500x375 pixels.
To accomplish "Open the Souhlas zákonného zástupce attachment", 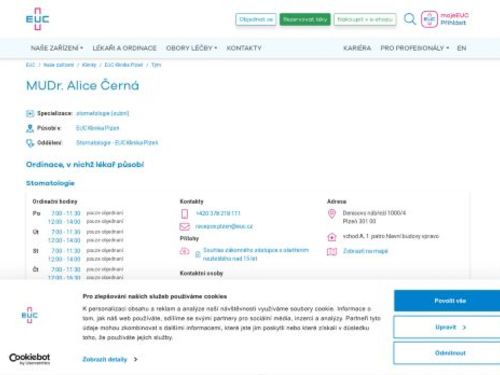I will (256, 254).
